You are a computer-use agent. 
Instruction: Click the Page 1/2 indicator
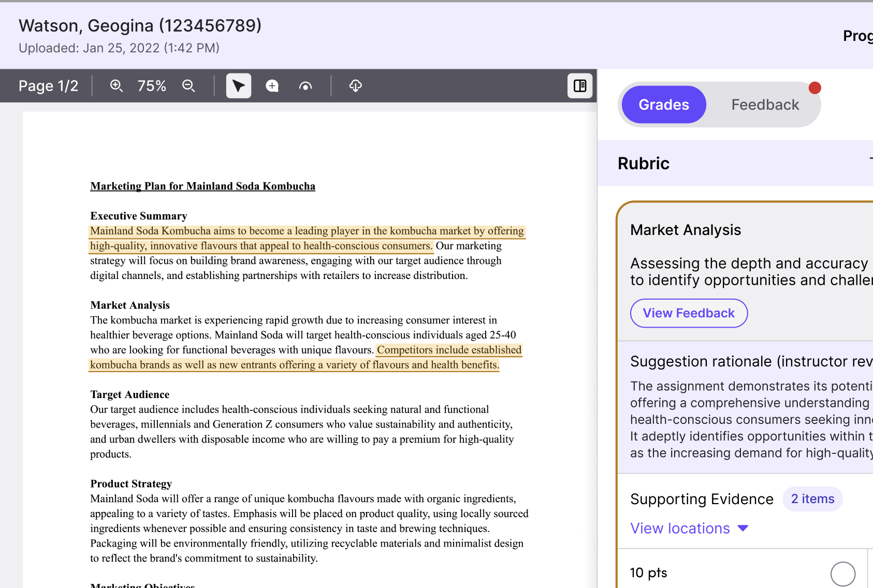(48, 86)
